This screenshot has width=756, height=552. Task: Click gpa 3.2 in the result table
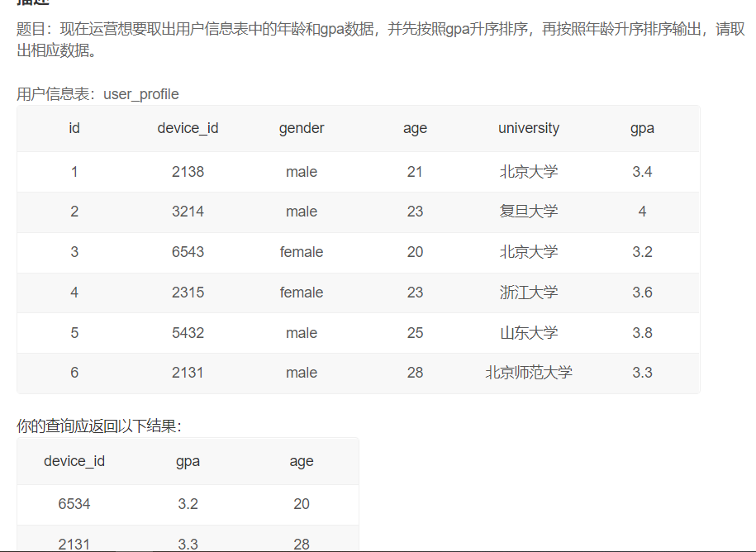188,504
